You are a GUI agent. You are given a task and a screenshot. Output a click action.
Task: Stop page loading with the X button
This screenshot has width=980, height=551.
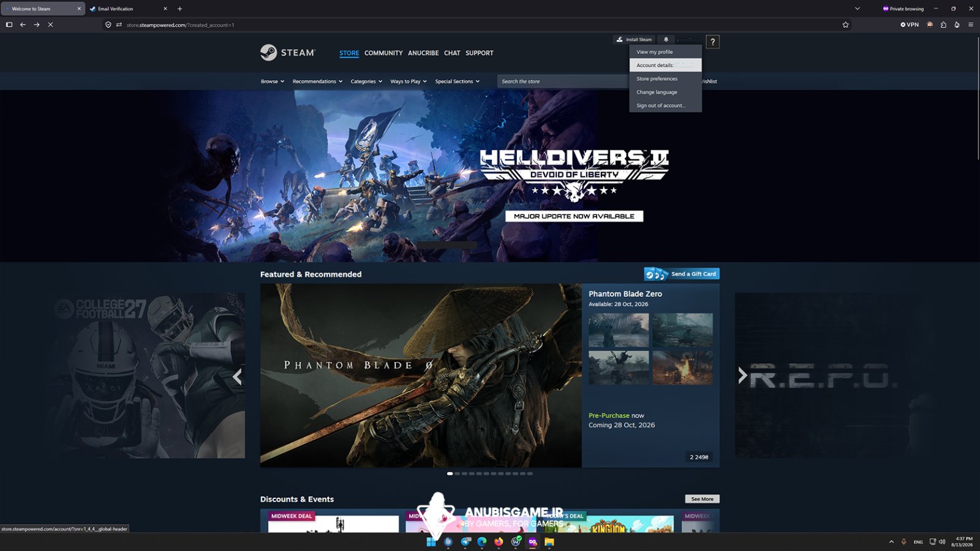tap(50, 24)
